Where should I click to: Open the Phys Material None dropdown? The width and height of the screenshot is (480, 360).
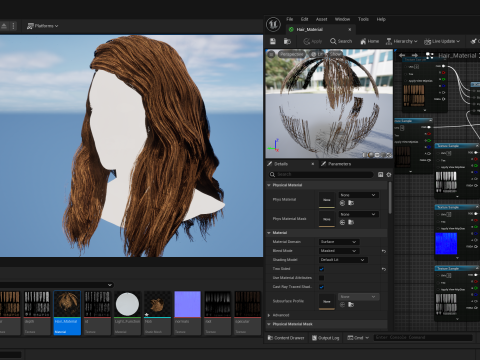358,195
